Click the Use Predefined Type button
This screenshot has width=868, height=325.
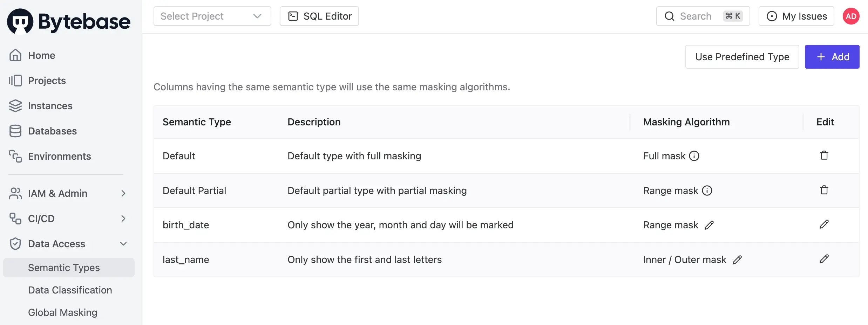(742, 56)
